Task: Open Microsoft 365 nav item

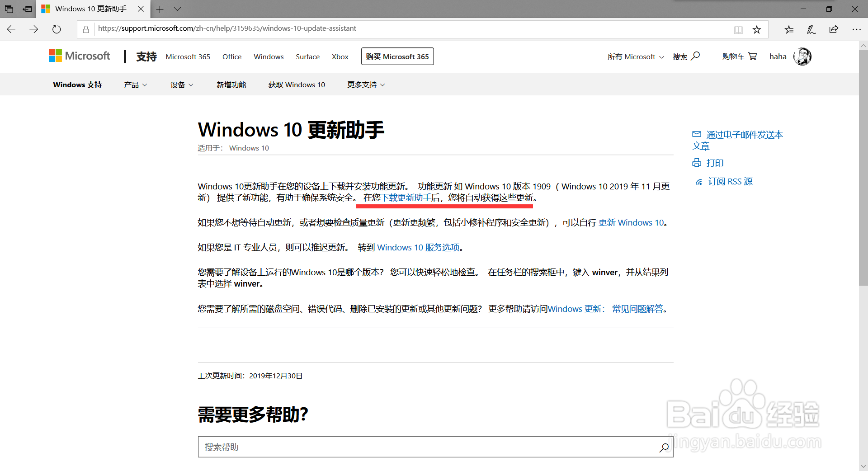Action: tap(188, 57)
